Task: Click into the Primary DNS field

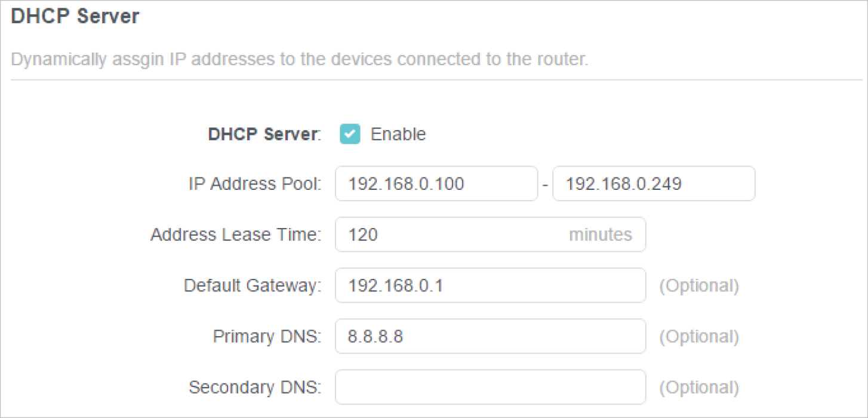Action: click(490, 337)
